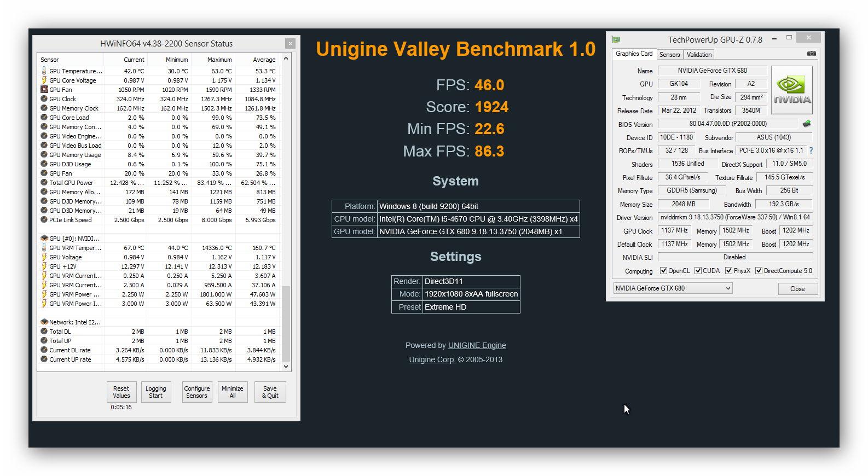Switch to the Sensors tab in GPU-Z
The height and width of the screenshot is (476, 868).
pyautogui.click(x=669, y=55)
